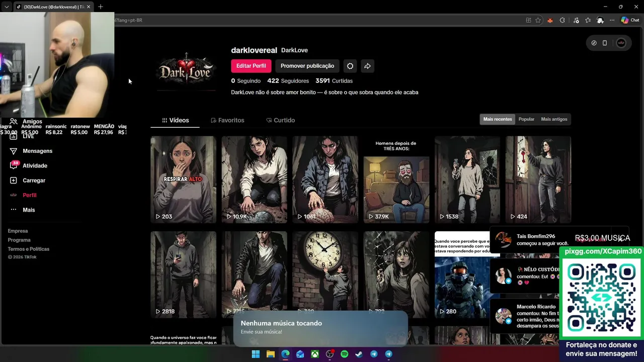The width and height of the screenshot is (644, 362).
Task: Open the tab list dropdown arrow
Action: coord(7,7)
